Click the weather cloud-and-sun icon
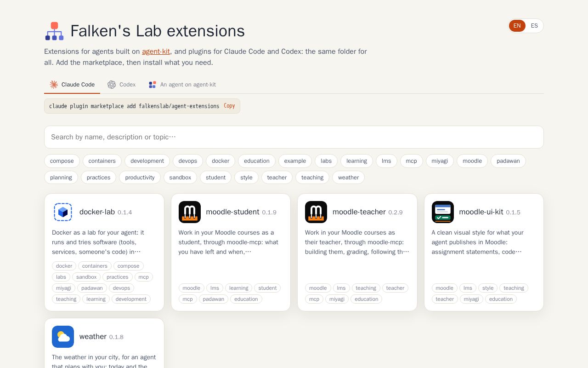 (x=63, y=337)
